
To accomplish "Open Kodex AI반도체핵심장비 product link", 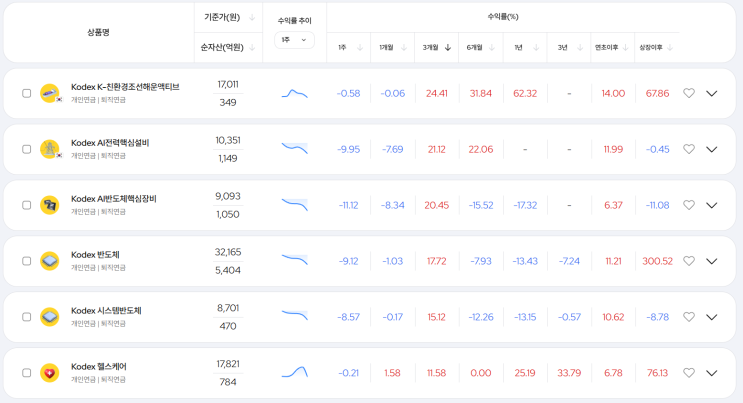I will (x=114, y=199).
